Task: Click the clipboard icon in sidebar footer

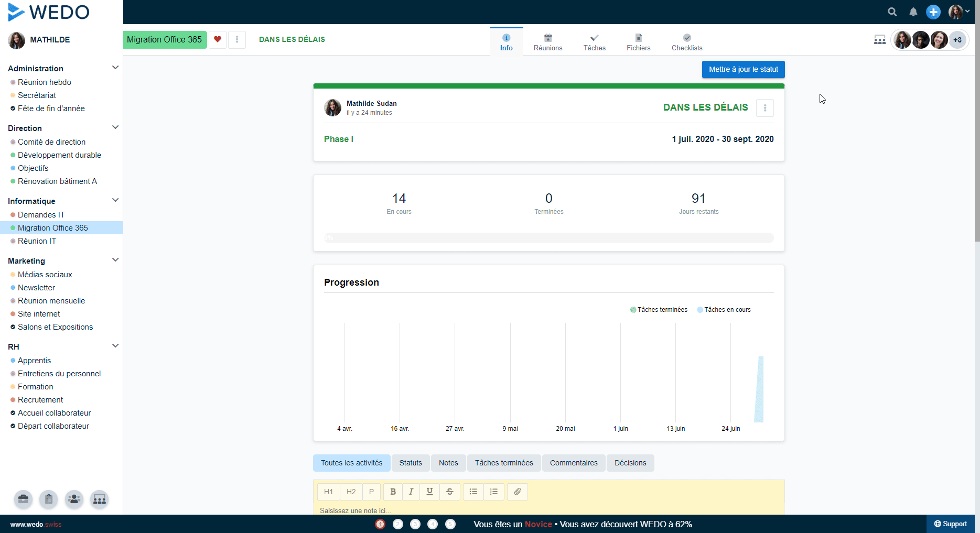Action: coord(48,499)
